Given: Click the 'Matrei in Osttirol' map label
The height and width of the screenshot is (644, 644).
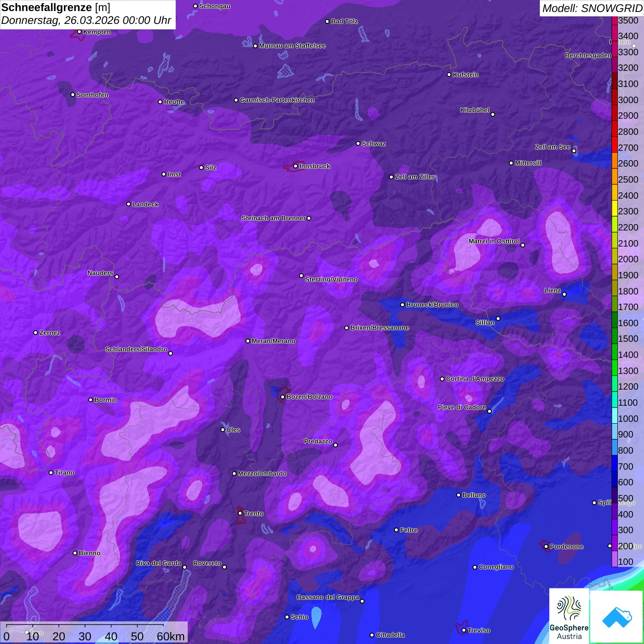Looking at the screenshot, I should pyautogui.click(x=494, y=241).
